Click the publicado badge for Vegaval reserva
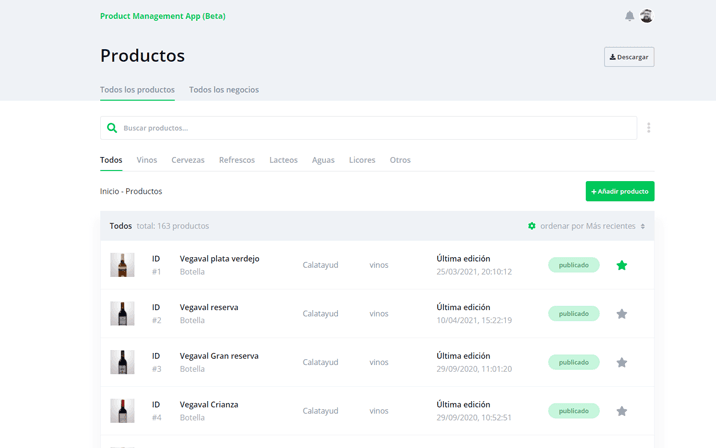The width and height of the screenshot is (716, 448). point(574,314)
